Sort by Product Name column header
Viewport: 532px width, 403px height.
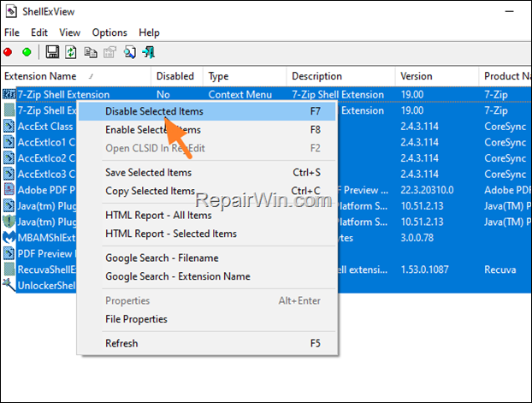pyautogui.click(x=505, y=76)
